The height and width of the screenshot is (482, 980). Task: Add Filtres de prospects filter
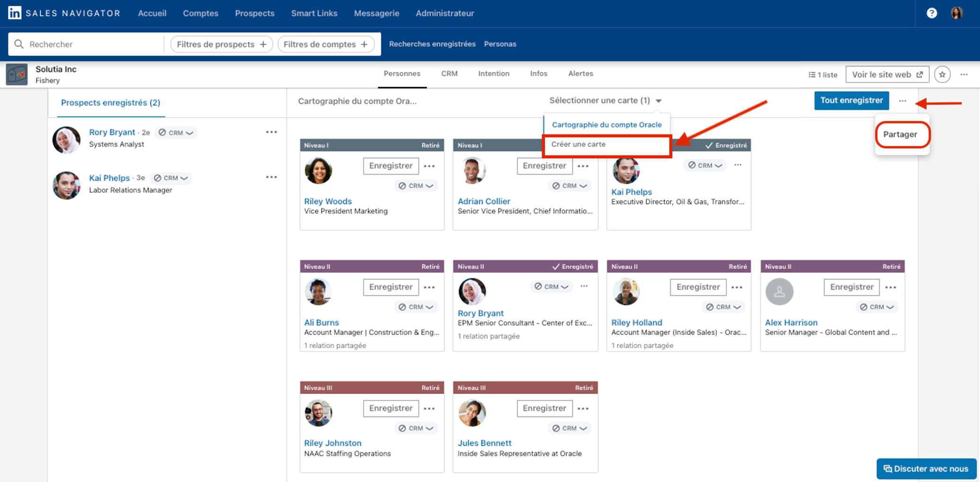tap(222, 44)
